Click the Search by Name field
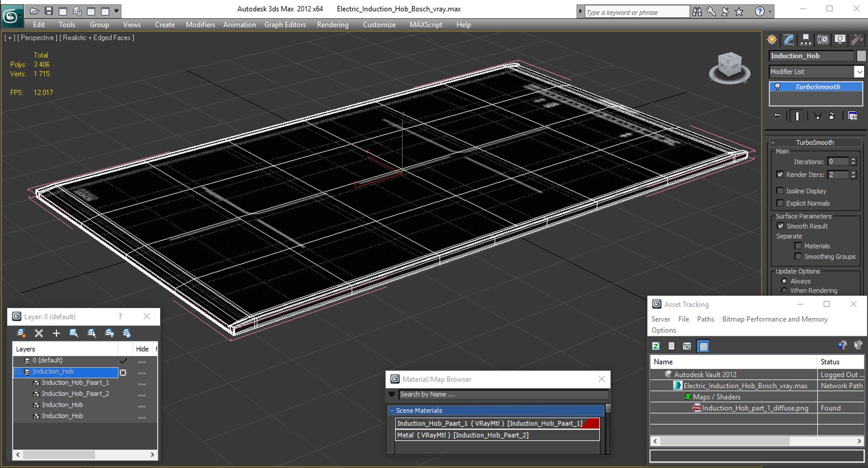Image resolution: width=868 pixels, height=468 pixels. point(503,394)
